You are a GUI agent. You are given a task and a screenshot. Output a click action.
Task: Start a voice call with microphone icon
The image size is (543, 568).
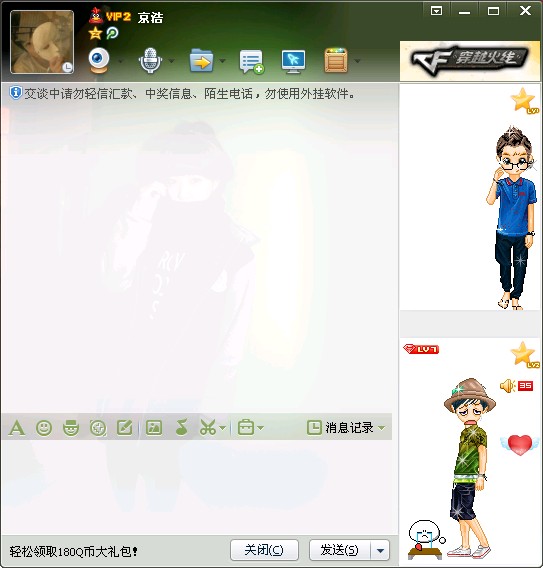pyautogui.click(x=150, y=60)
